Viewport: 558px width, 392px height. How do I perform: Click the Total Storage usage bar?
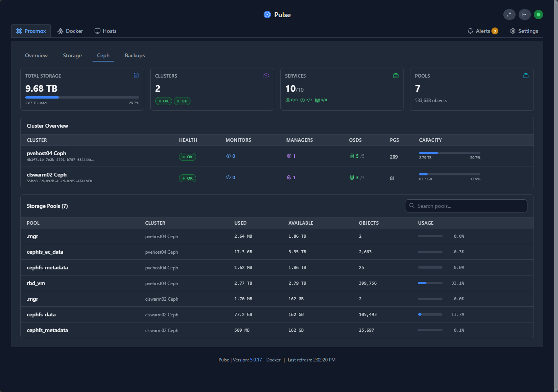click(x=82, y=97)
